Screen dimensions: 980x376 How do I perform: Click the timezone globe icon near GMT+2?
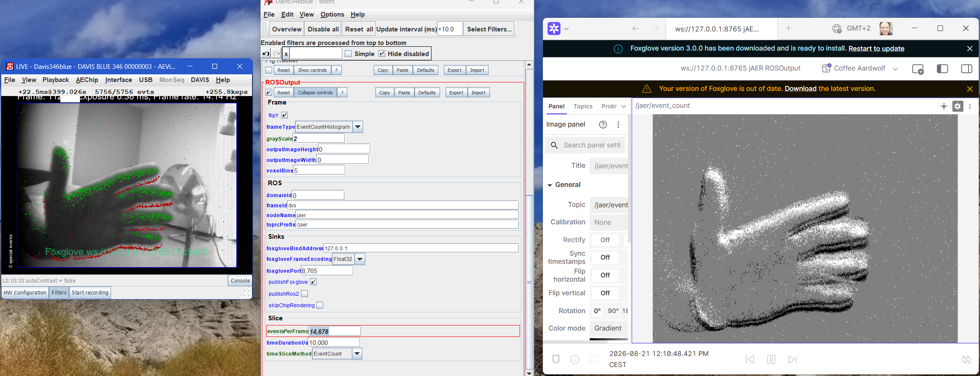tap(837, 28)
